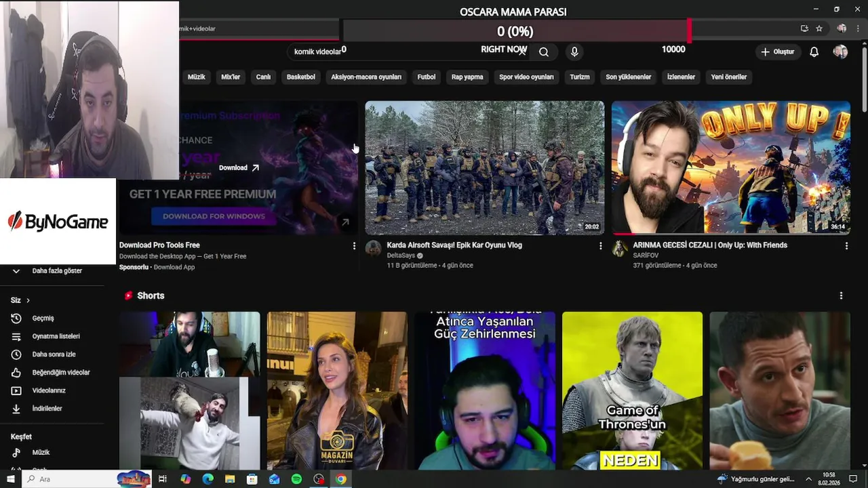Image resolution: width=868 pixels, height=488 pixels.
Task: Expand the Siz section chevron
Action: coord(28,300)
